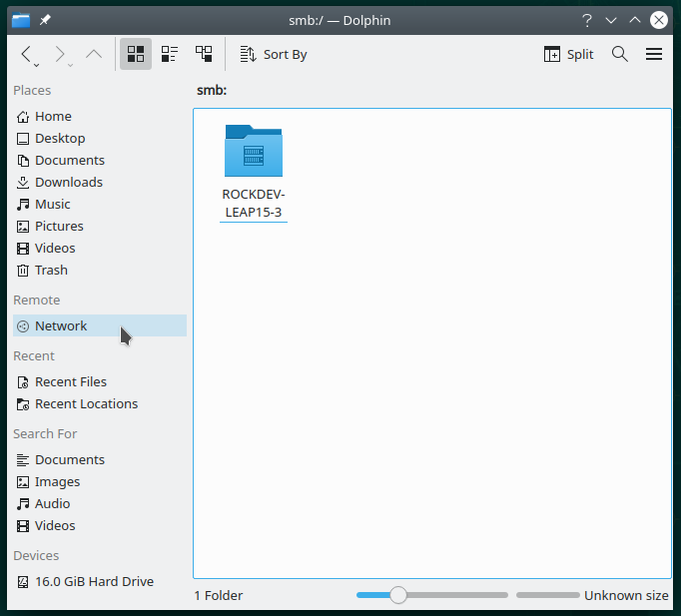Open Trash in Places
This screenshot has height=616, width=681.
point(100,270)
